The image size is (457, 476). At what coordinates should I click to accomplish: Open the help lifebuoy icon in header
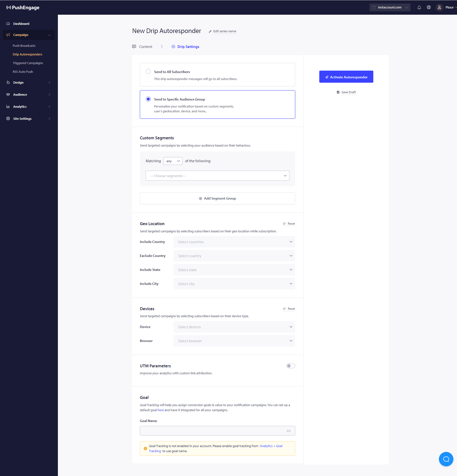point(429,7)
